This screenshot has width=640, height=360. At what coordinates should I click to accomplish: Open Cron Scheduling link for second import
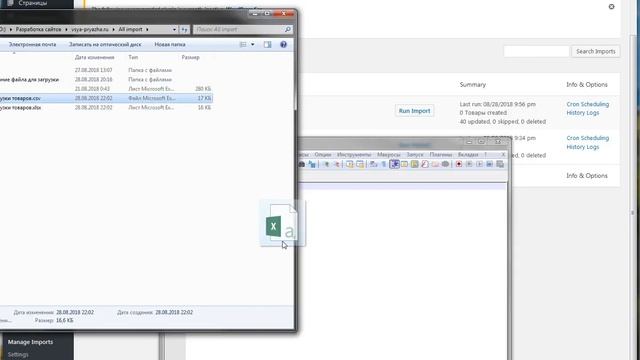[587, 138]
